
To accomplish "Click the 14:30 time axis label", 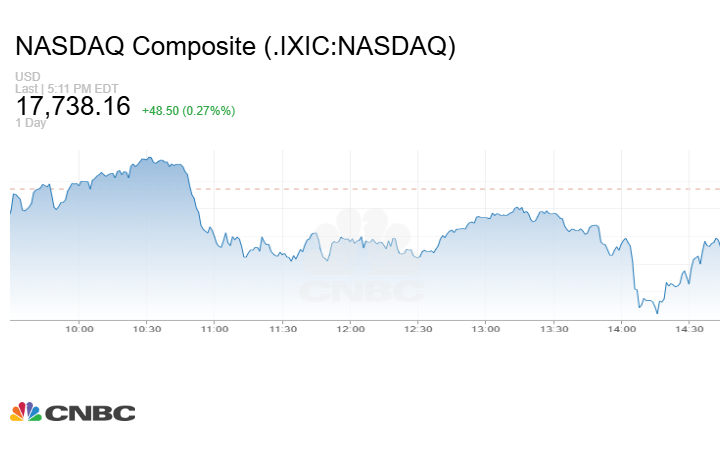I will 689,329.
